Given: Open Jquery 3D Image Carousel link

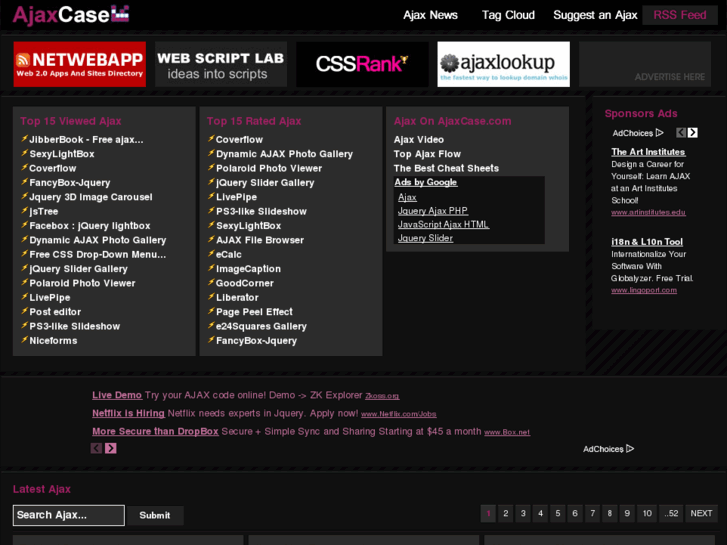Looking at the screenshot, I should (x=90, y=197).
